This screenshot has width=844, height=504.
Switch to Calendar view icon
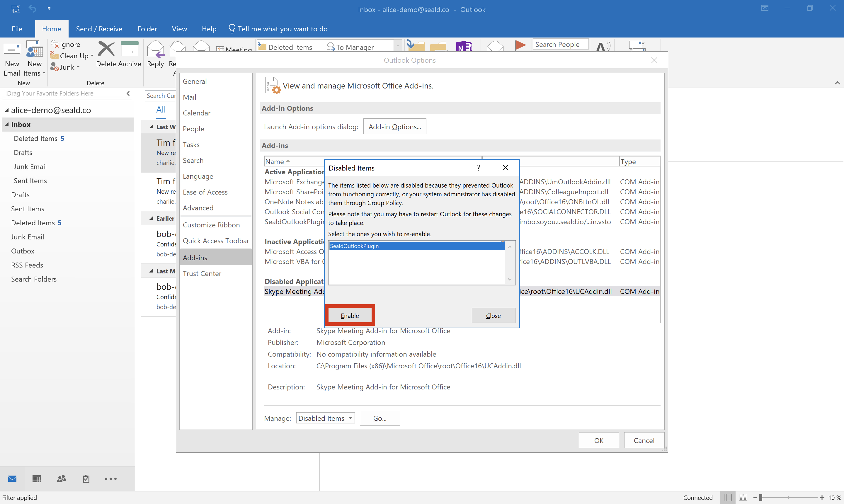[x=37, y=479]
